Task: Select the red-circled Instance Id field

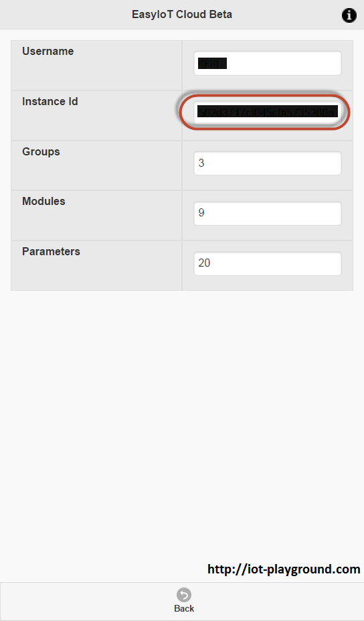Action: 268,112
